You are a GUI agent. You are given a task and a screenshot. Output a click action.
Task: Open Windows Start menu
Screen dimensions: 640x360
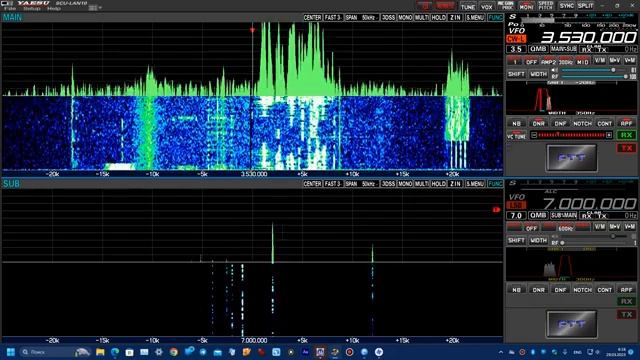pyautogui.click(x=11, y=352)
